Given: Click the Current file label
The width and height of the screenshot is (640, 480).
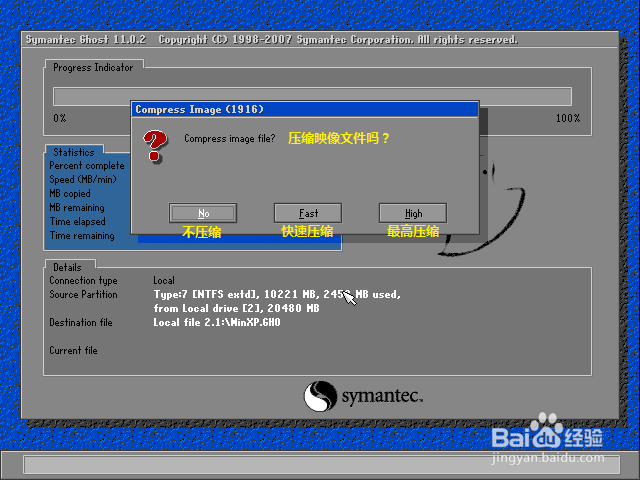Looking at the screenshot, I should click(73, 351).
